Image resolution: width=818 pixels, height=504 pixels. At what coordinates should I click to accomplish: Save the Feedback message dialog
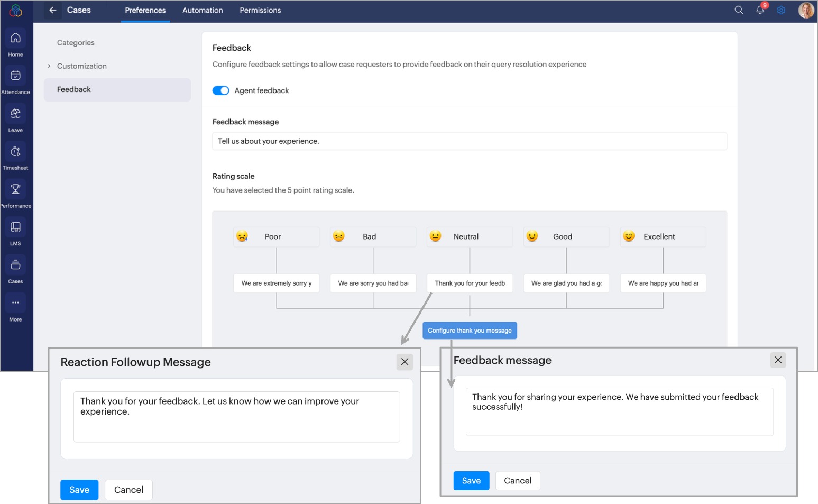[x=471, y=481]
